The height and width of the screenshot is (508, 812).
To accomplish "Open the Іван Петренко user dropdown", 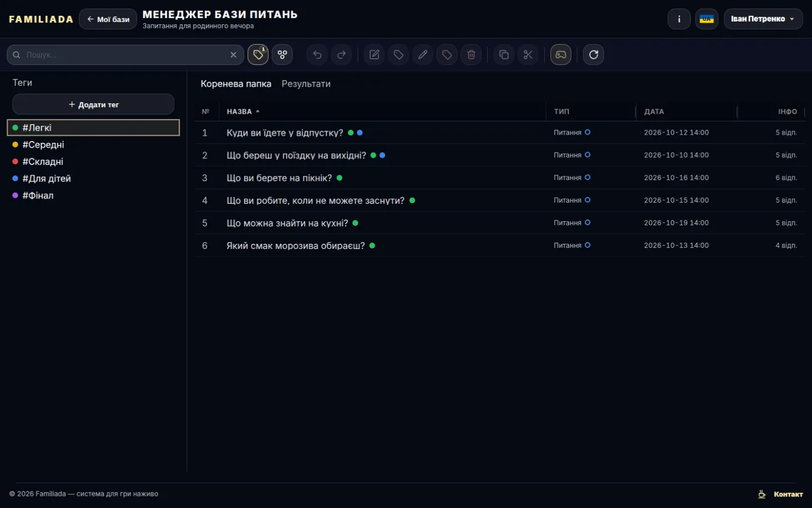I will tap(763, 19).
